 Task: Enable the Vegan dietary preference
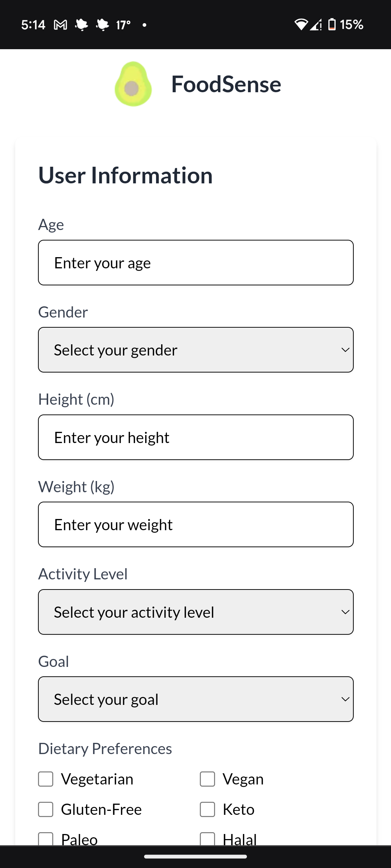coord(207,779)
